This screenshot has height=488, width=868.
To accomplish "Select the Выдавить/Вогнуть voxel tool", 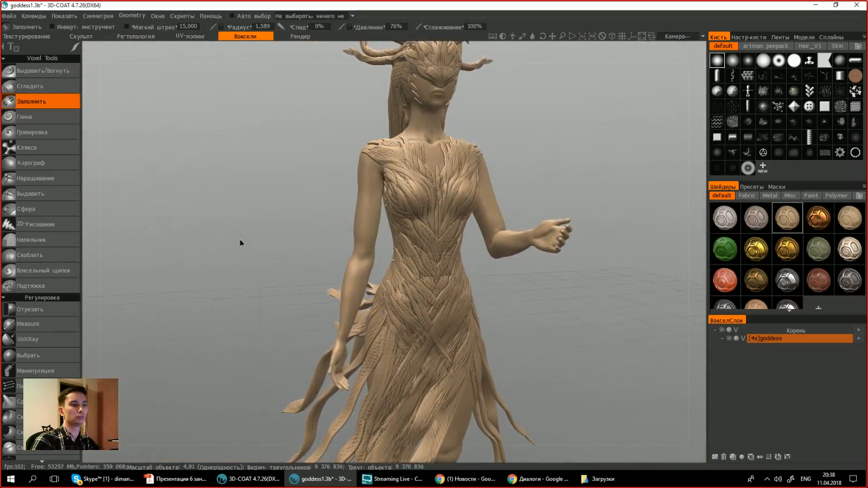I will [x=41, y=70].
